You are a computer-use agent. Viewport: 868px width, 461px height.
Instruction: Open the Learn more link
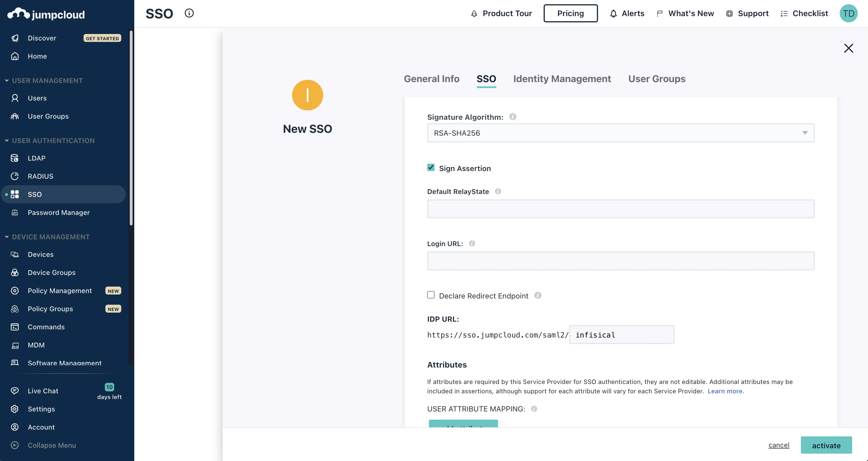click(x=726, y=391)
